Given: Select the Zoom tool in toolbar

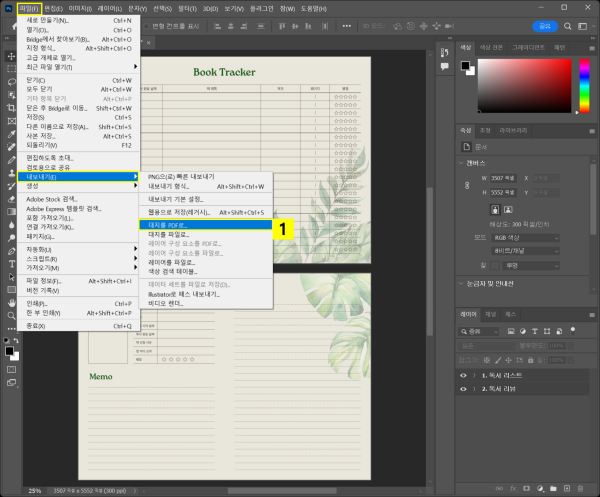Looking at the screenshot, I should point(11,316).
